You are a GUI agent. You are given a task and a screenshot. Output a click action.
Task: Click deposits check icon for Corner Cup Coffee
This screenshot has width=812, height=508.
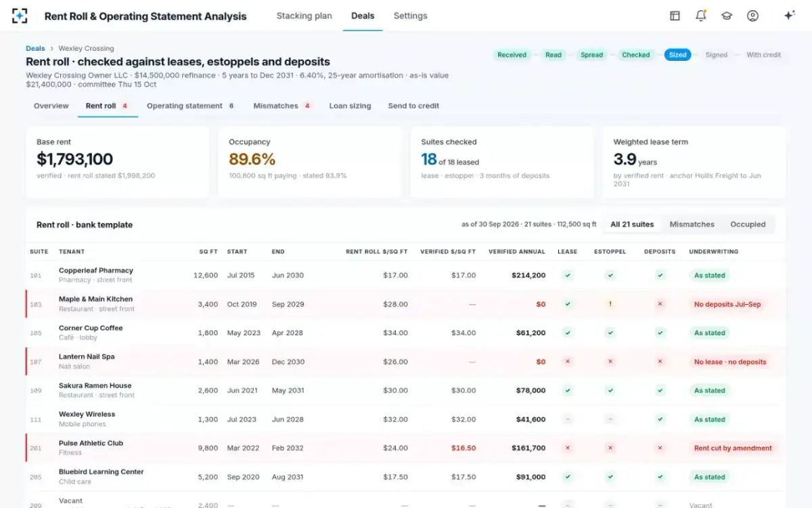pos(660,333)
